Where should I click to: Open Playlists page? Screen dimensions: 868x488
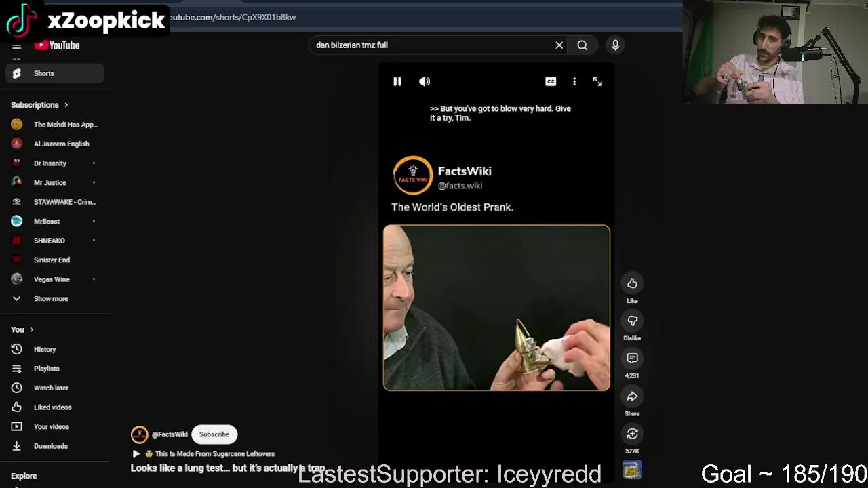tap(54, 369)
